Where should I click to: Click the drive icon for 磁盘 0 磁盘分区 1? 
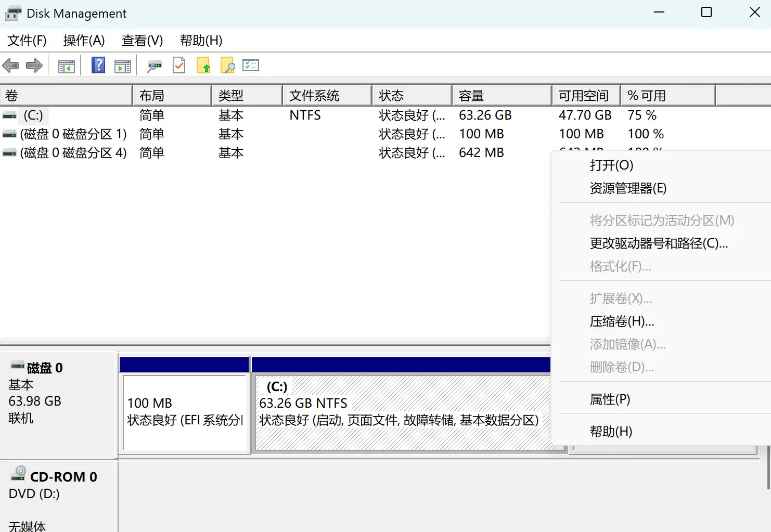(9, 134)
